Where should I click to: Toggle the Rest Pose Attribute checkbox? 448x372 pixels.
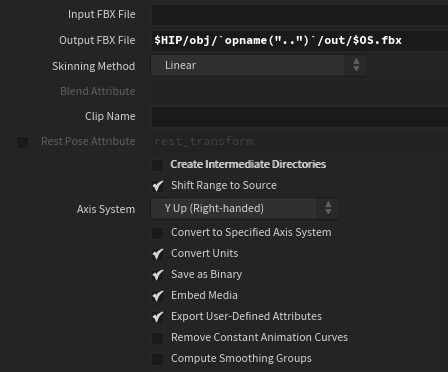tap(23, 142)
